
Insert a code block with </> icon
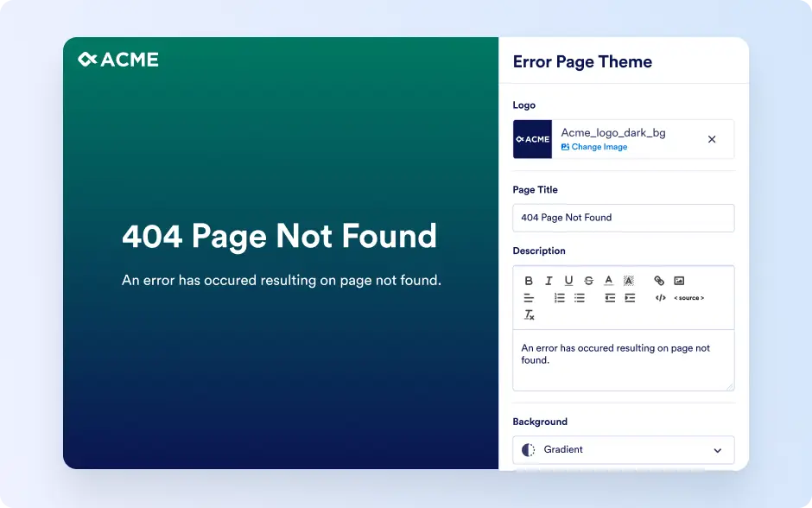point(660,298)
